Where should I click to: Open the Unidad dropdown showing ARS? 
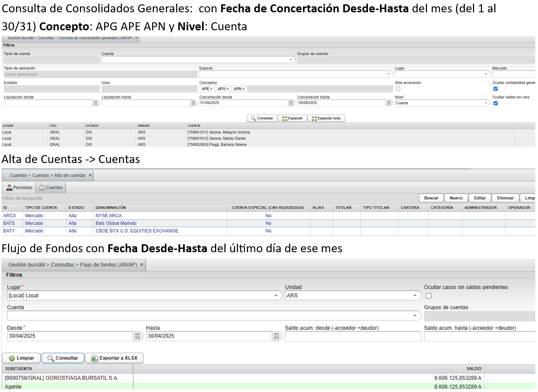[x=415, y=295]
